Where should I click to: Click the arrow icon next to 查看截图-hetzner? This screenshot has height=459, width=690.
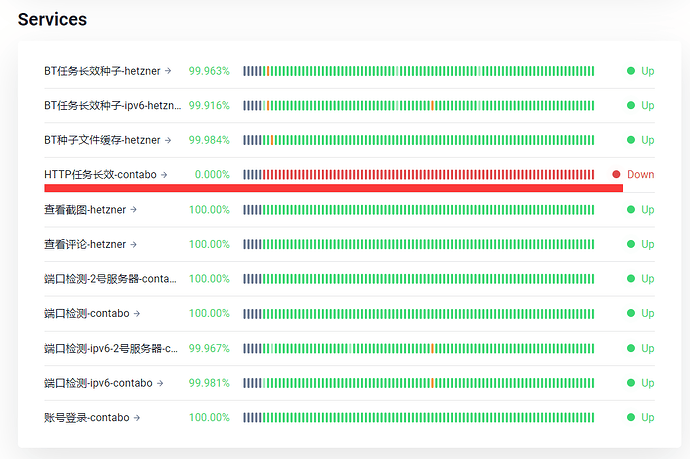[x=134, y=210]
